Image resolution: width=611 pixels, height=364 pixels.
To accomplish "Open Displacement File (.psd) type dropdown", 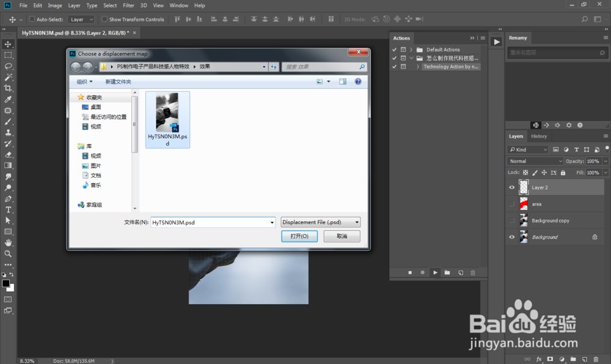I will [320, 222].
